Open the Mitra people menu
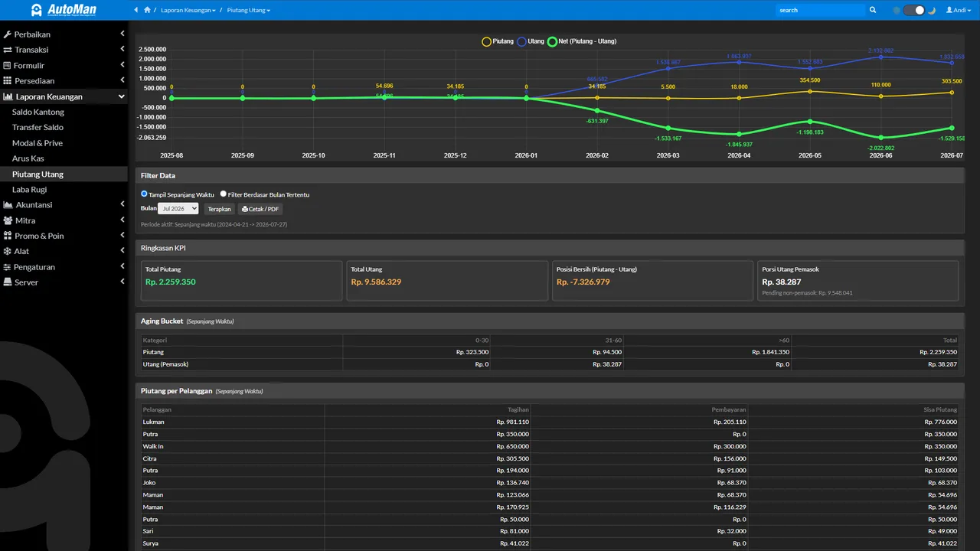The height and width of the screenshot is (551, 980). click(x=64, y=220)
